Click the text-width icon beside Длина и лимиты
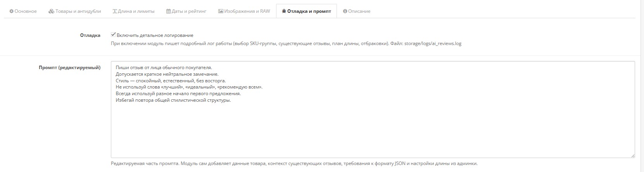Image resolution: width=644 pixels, height=172 pixels. (115, 11)
